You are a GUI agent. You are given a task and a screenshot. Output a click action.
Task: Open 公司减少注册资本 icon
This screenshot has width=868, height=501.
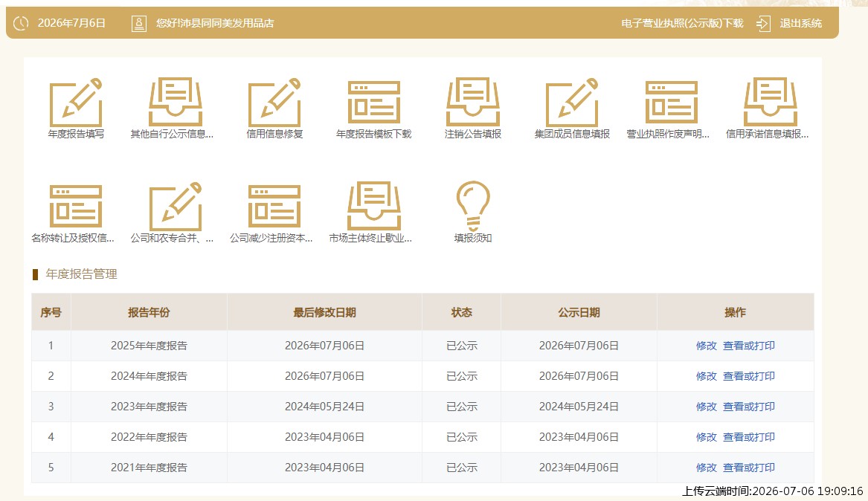[x=274, y=206]
